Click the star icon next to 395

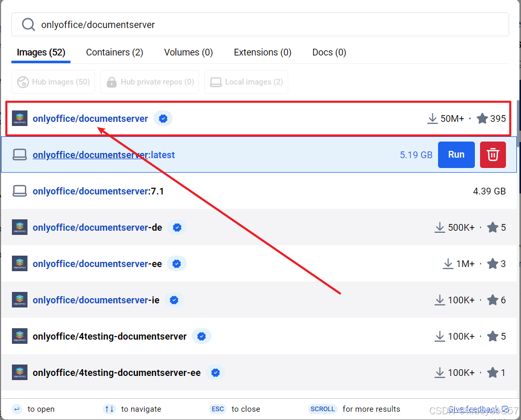tap(482, 118)
